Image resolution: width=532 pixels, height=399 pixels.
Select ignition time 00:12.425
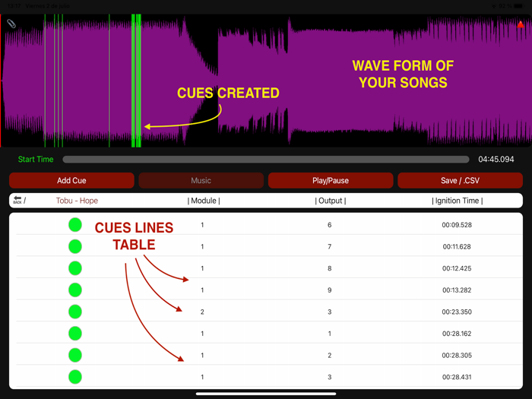(x=457, y=268)
